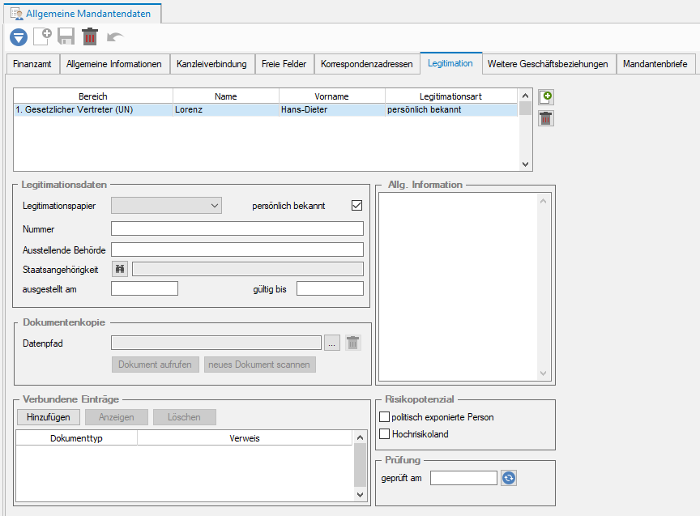
Task: Click the Staatsangehörigkeit display field
Action: point(248,269)
